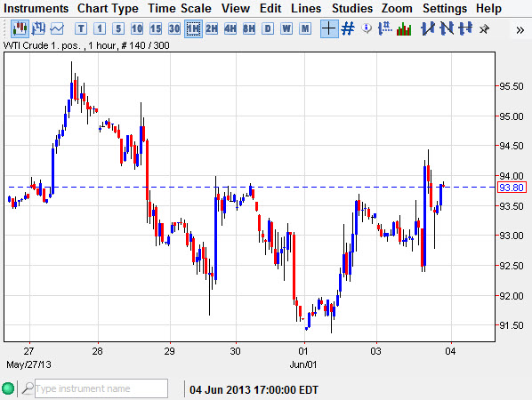Viewport: 532px width, 400px height.
Task: Open the Help menu
Action: pyautogui.click(x=488, y=8)
